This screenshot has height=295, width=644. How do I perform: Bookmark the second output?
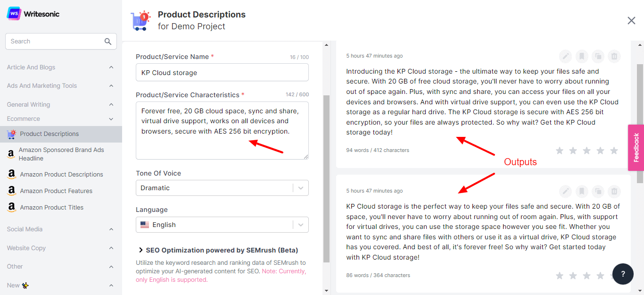(582, 191)
